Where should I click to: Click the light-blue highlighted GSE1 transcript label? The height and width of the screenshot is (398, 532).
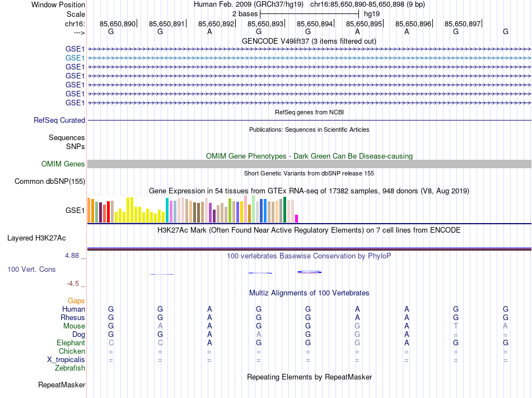pos(75,58)
